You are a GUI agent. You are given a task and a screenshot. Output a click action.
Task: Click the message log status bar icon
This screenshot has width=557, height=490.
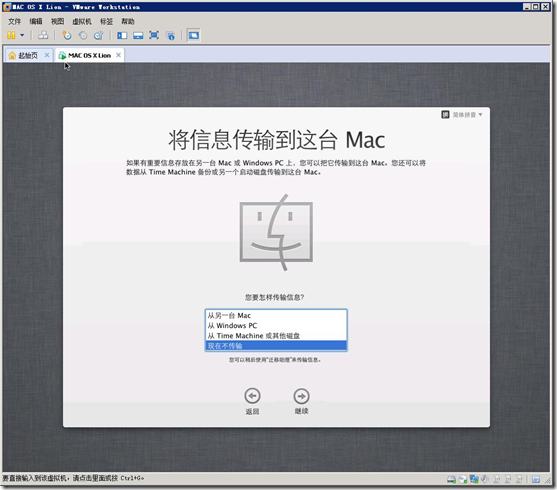[536, 479]
